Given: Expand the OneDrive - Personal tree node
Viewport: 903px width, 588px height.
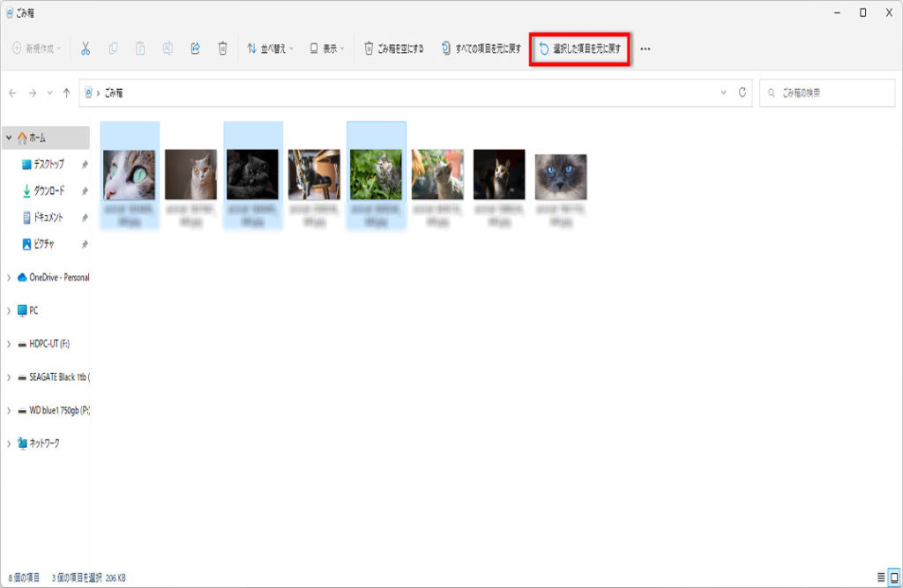Looking at the screenshot, I should coord(9,278).
